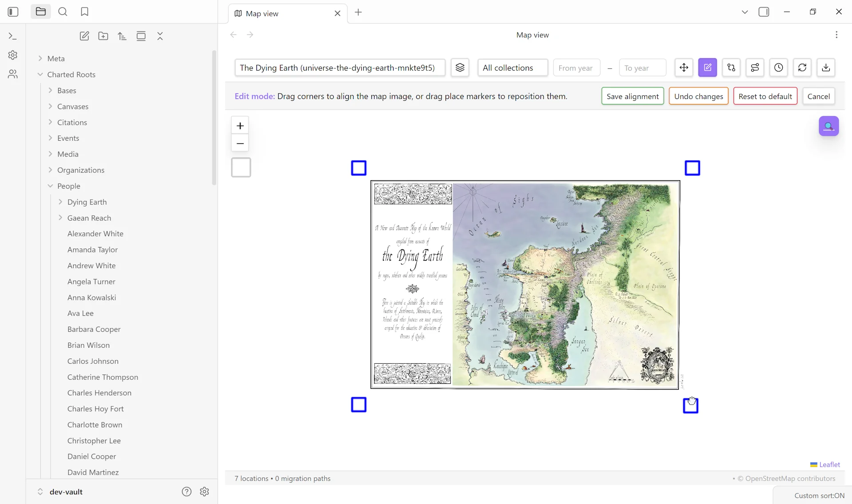Open the universe map selector dropdown
Screen dimensions: 852x504
tap(340, 68)
